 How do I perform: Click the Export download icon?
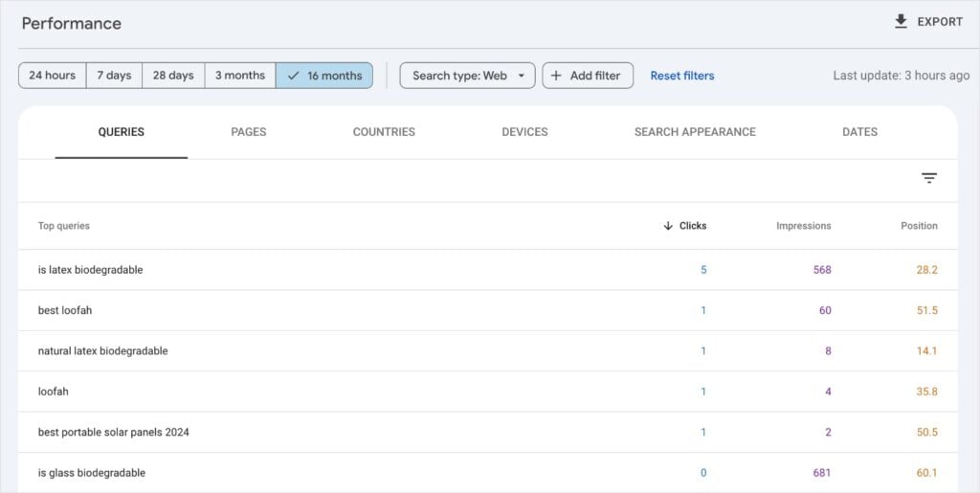pyautogui.click(x=901, y=21)
